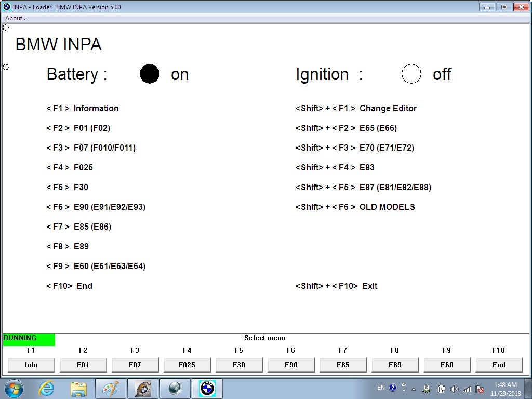Screen dimensions: 532x399
Task: Open the power plug tray icon
Action: (442, 389)
